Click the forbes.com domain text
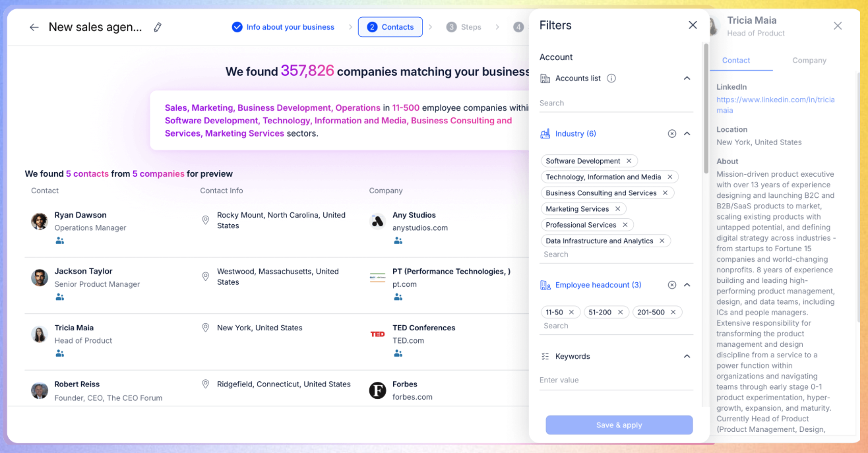868x453 pixels. coord(412,397)
